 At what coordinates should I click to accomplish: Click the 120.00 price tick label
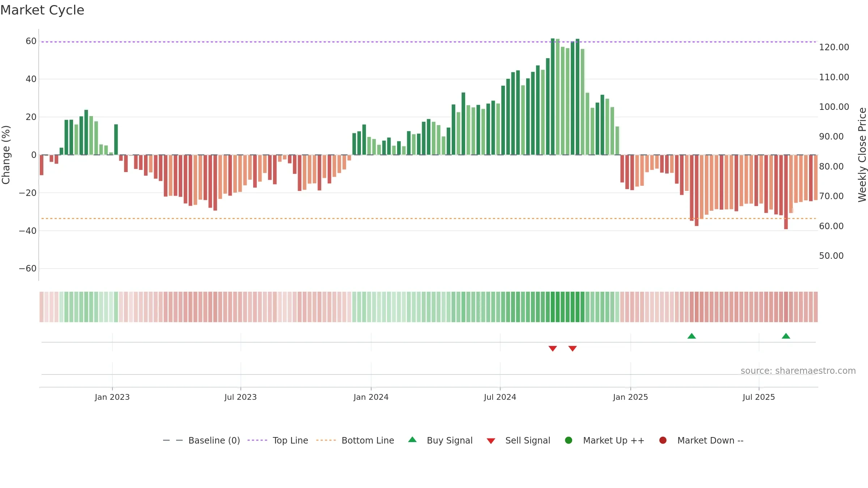pyautogui.click(x=834, y=47)
